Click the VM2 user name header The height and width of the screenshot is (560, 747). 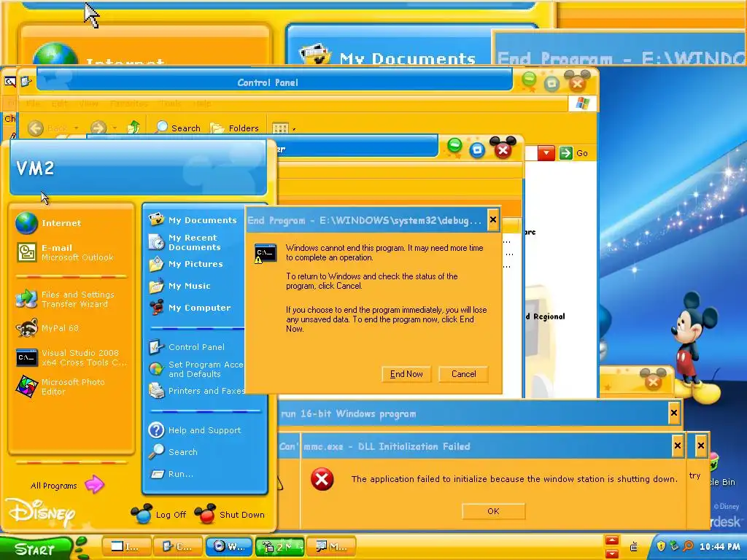35,168
